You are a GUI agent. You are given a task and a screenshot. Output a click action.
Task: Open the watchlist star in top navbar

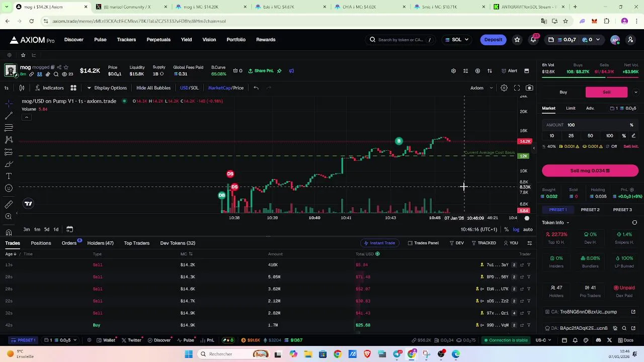point(517,40)
